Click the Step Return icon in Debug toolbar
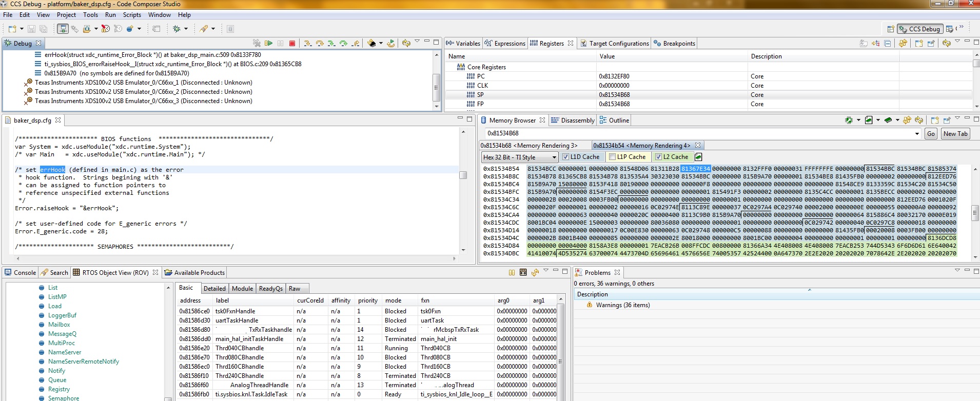 click(x=356, y=43)
